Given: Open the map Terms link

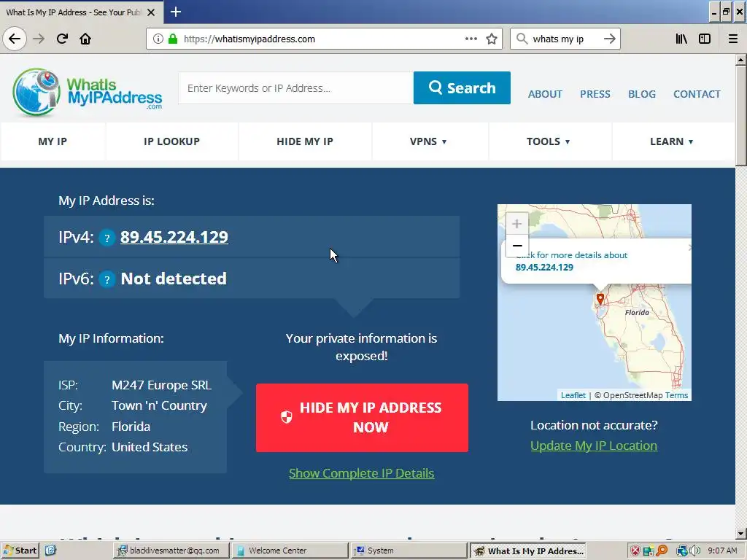Looking at the screenshot, I should tap(676, 395).
